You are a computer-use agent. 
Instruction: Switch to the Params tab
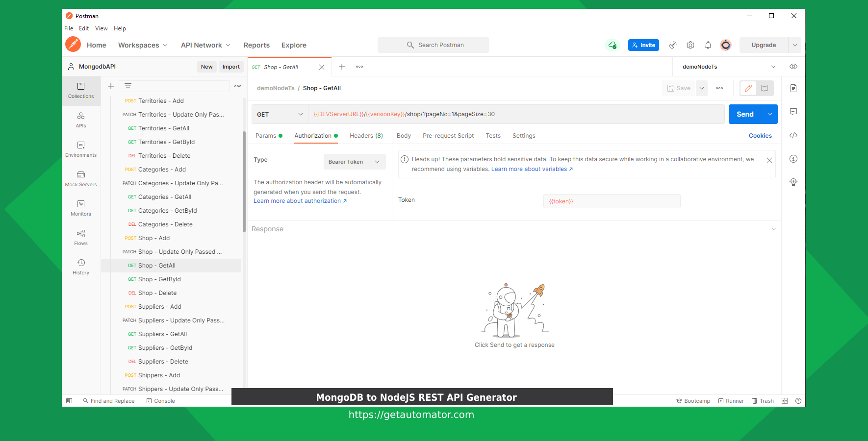coord(269,136)
